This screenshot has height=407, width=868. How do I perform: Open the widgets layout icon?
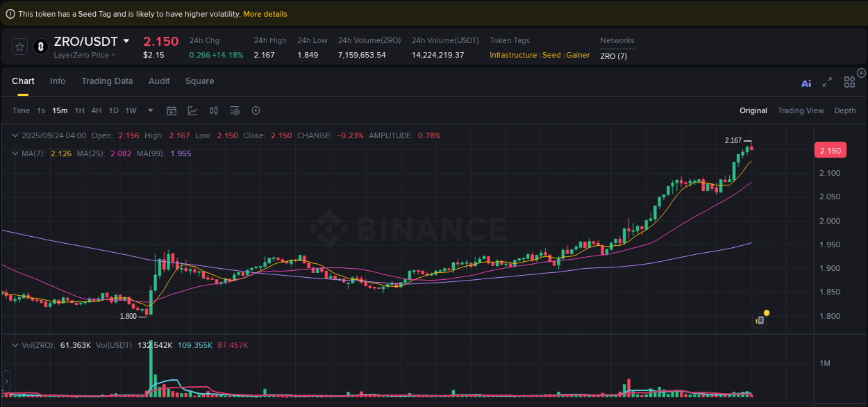[849, 82]
